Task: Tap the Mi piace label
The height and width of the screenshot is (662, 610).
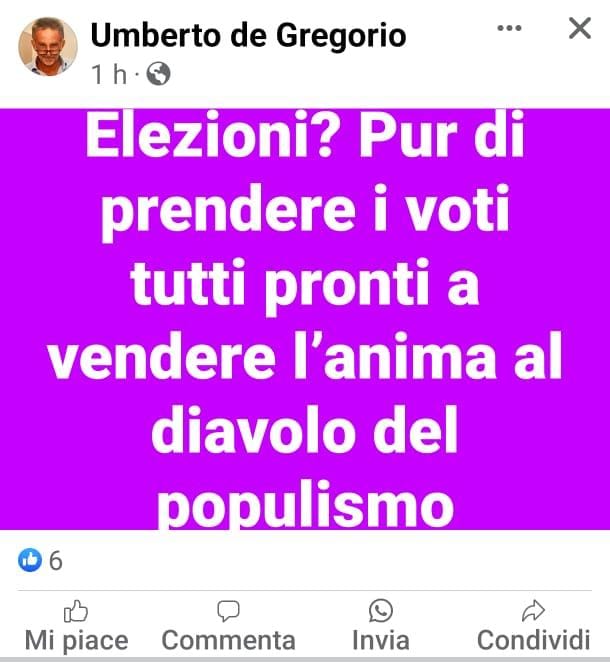Action: point(76,640)
